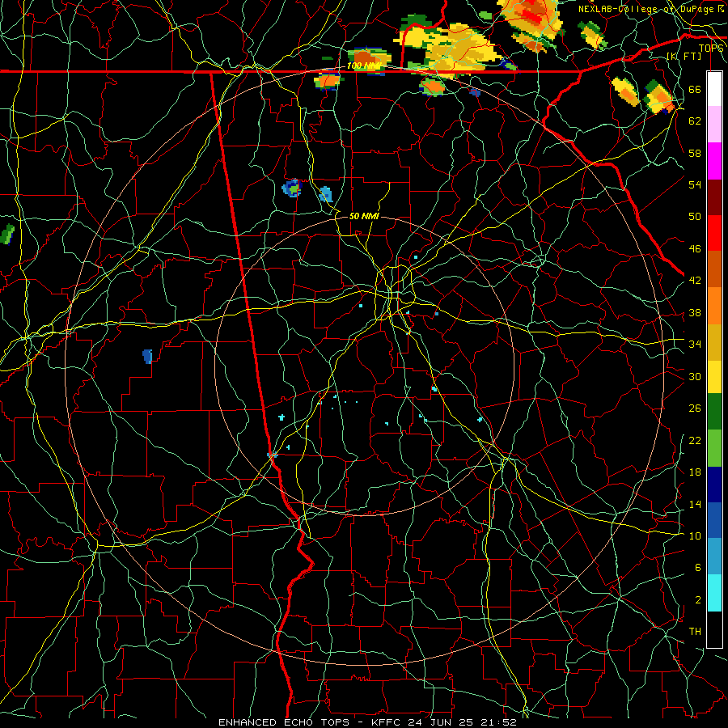Click the legend value '38'
728x728 pixels.
[x=695, y=313]
